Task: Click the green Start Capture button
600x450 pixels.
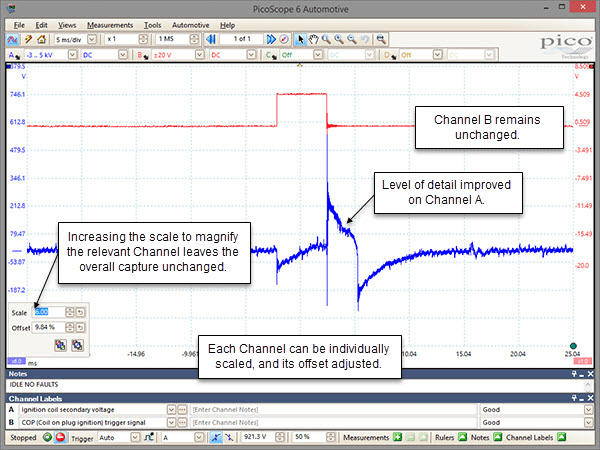Action: (x=47, y=437)
